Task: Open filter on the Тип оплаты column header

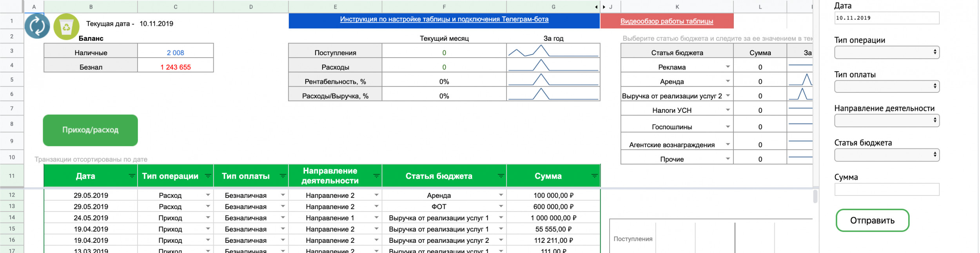Action: [x=283, y=176]
